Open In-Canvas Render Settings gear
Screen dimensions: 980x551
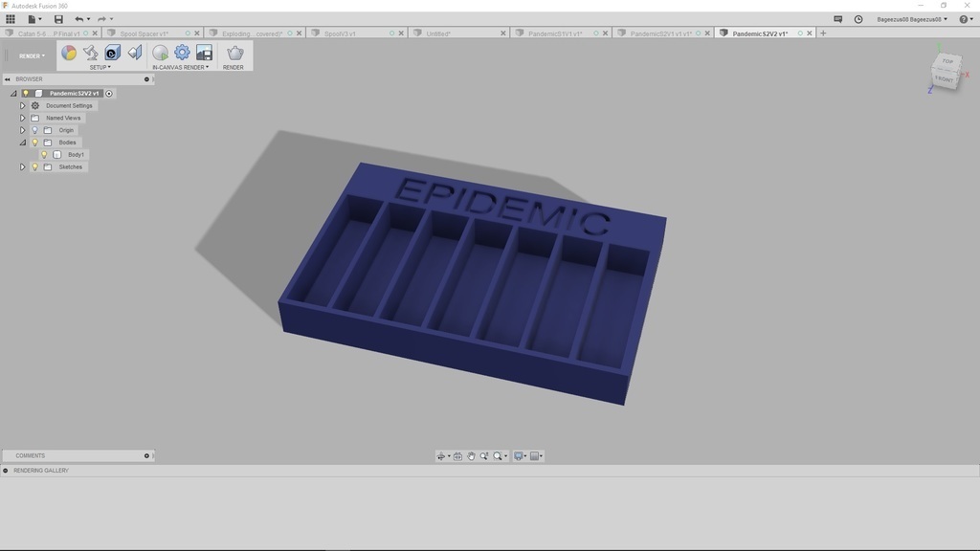(x=182, y=53)
